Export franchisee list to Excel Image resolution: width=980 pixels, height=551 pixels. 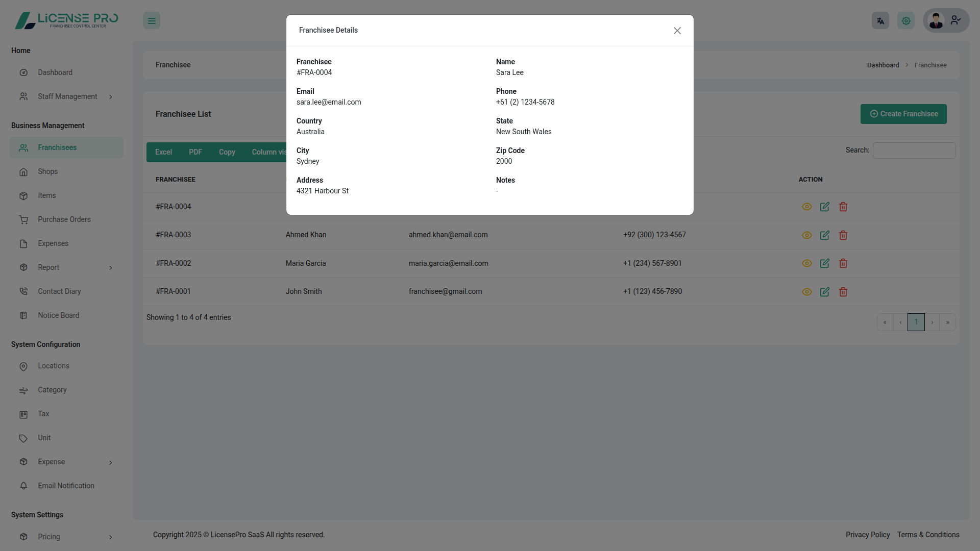(x=163, y=152)
